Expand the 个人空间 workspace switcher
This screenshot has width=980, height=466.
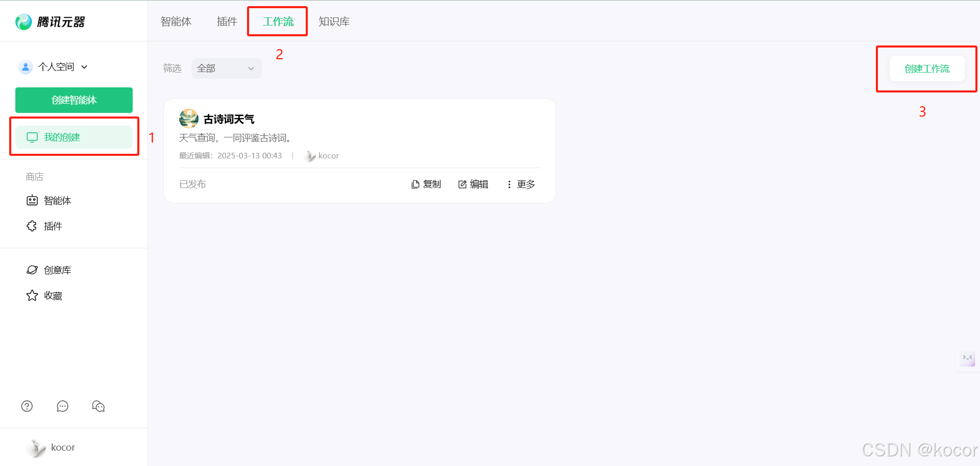53,67
